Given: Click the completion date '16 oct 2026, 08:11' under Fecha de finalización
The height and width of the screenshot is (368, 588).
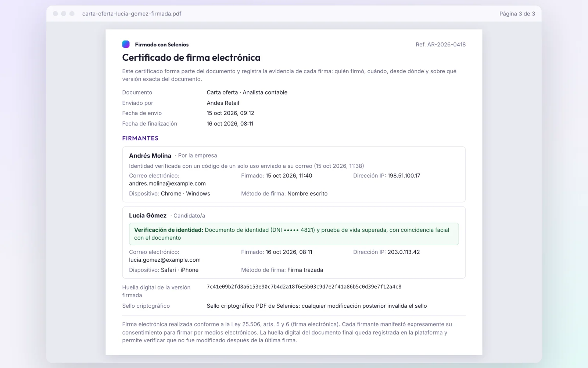Looking at the screenshot, I should click(230, 124).
